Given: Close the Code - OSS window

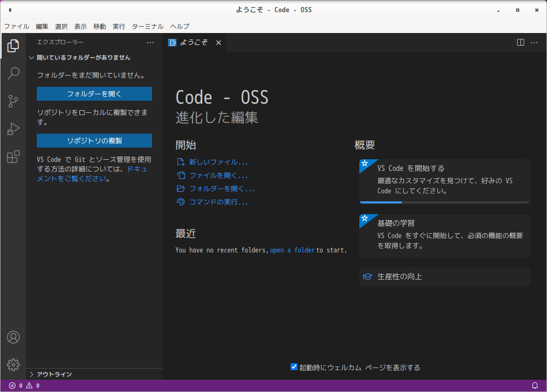Looking at the screenshot, I should [537, 10].
